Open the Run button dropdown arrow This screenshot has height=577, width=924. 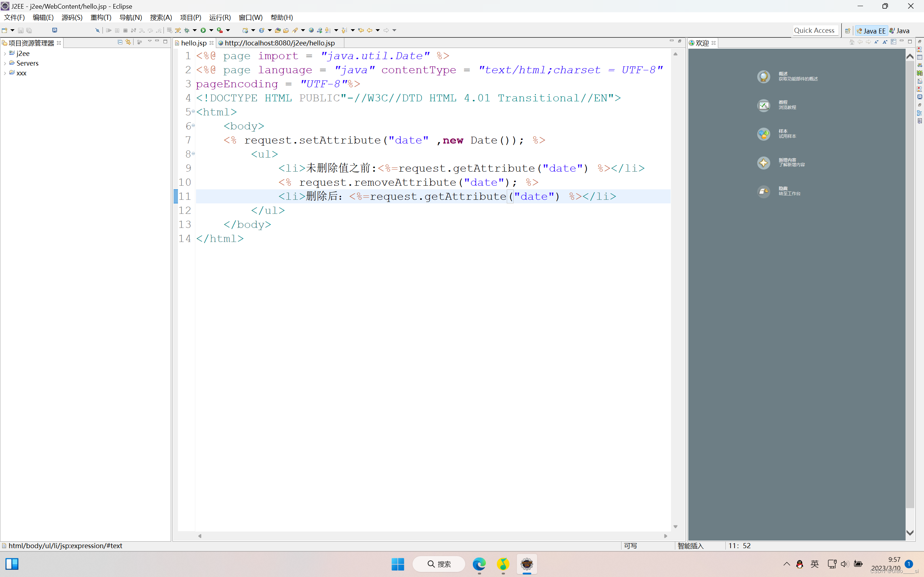pyautogui.click(x=211, y=30)
